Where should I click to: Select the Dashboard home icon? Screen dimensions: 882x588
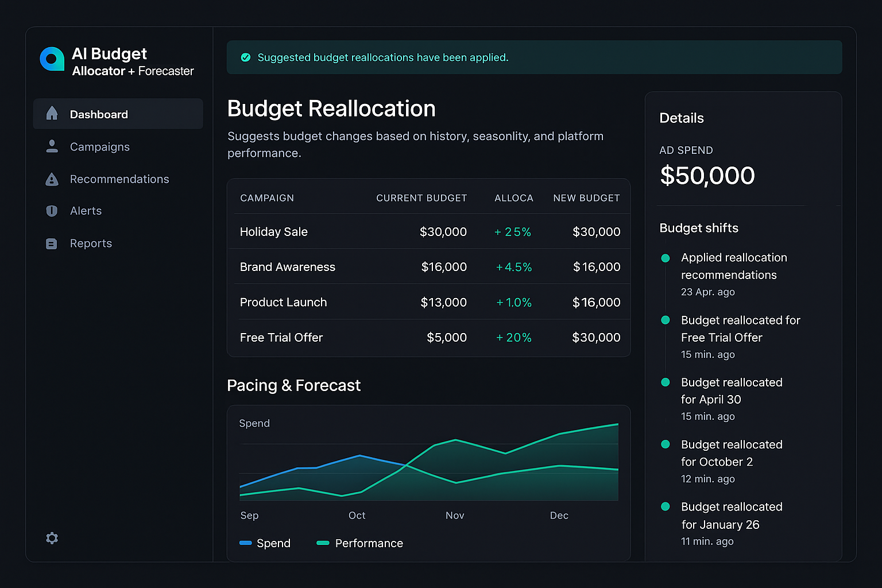(x=52, y=114)
